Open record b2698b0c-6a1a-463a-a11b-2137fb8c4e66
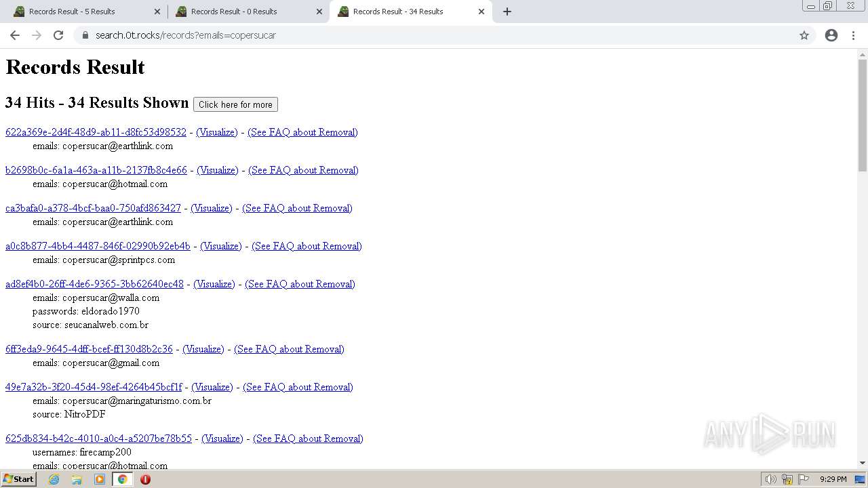868x488 pixels. tap(96, 170)
